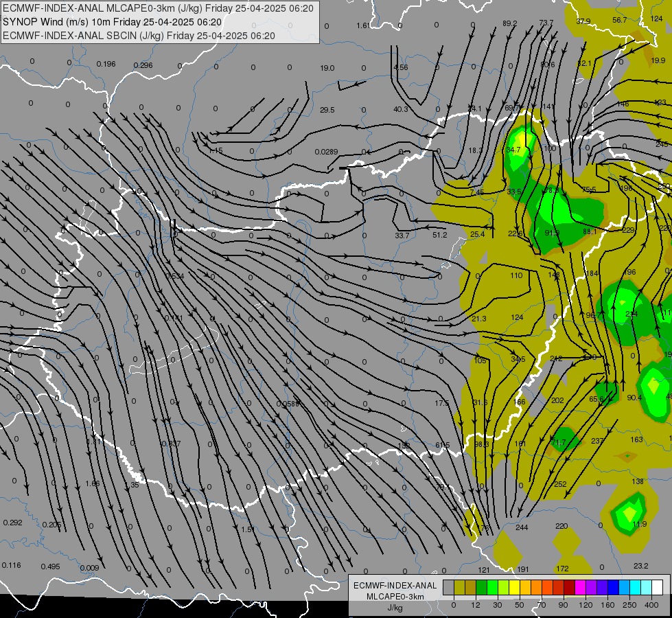Click the map value '252'
Image resolution: width=672 pixels, height=618 pixels.
tap(560, 484)
